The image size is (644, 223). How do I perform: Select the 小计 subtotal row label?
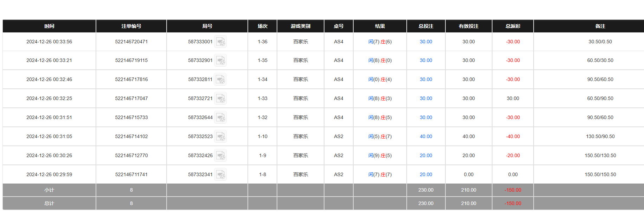(49, 190)
